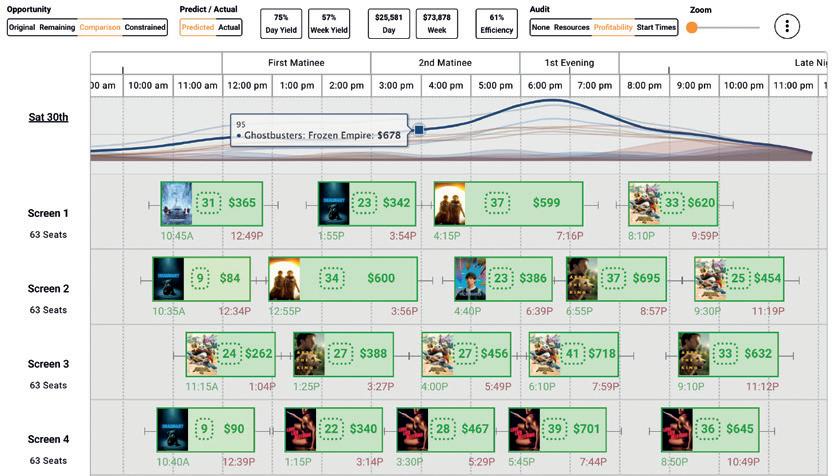Click the 41 seats badge on Screen 3
Screen dimensions: 837x476
click(x=572, y=353)
